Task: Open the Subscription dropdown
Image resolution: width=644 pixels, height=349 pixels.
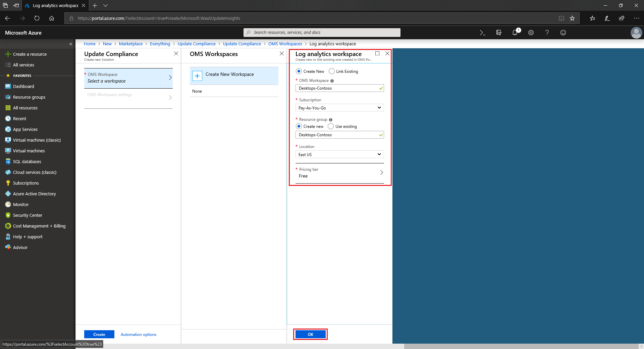Action: (339, 108)
